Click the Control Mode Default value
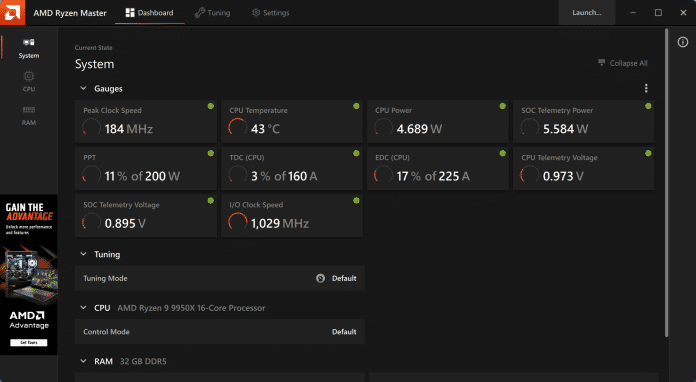This screenshot has height=382, width=696. [x=344, y=332]
